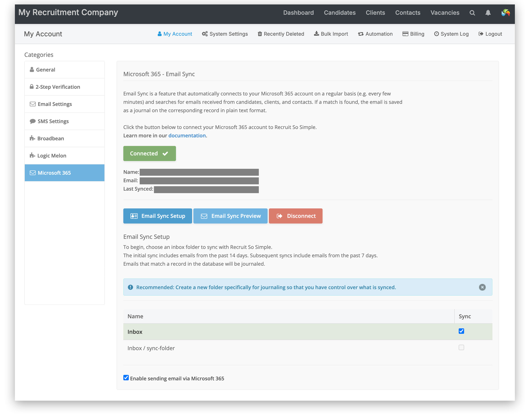Click the Microsoft 365 - Email Sync heading
This screenshot has width=530, height=420.
click(159, 74)
